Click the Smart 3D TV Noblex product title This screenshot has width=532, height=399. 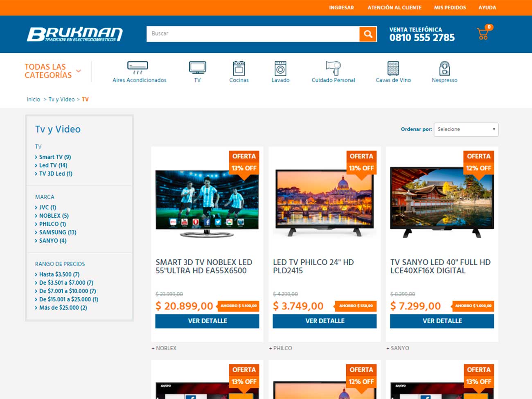click(x=204, y=266)
